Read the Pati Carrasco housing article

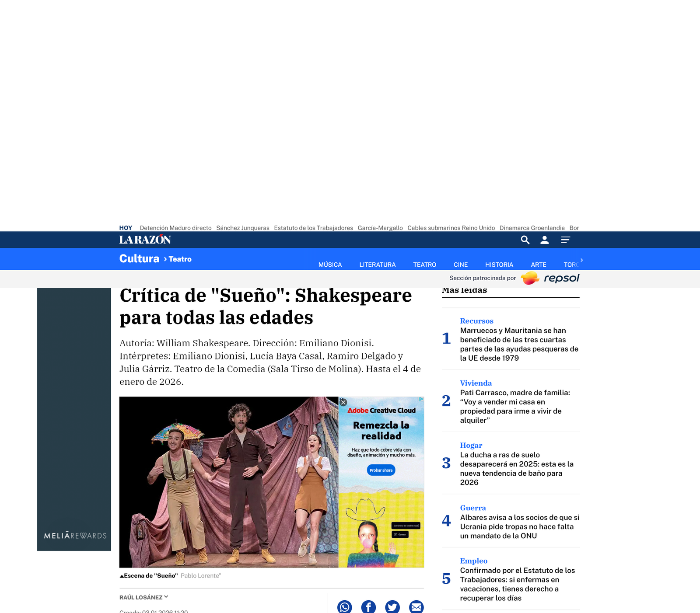pos(515,406)
